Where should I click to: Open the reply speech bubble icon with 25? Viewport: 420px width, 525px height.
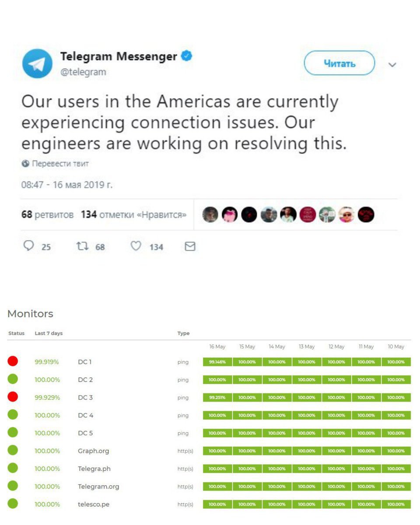click(x=28, y=246)
